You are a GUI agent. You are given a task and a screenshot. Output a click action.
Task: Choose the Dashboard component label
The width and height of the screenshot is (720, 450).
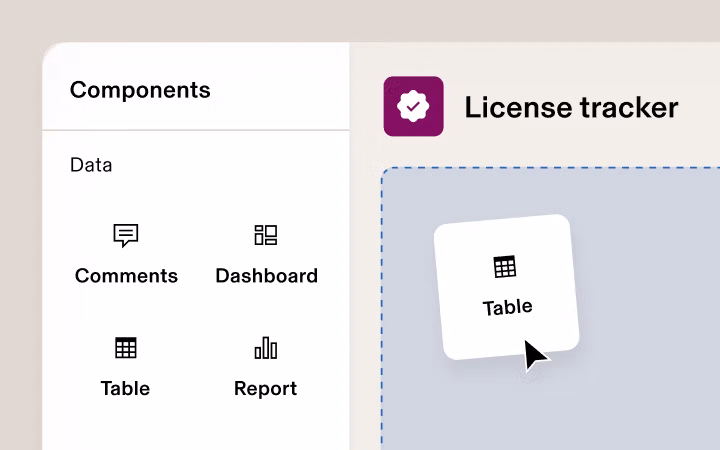[266, 276]
